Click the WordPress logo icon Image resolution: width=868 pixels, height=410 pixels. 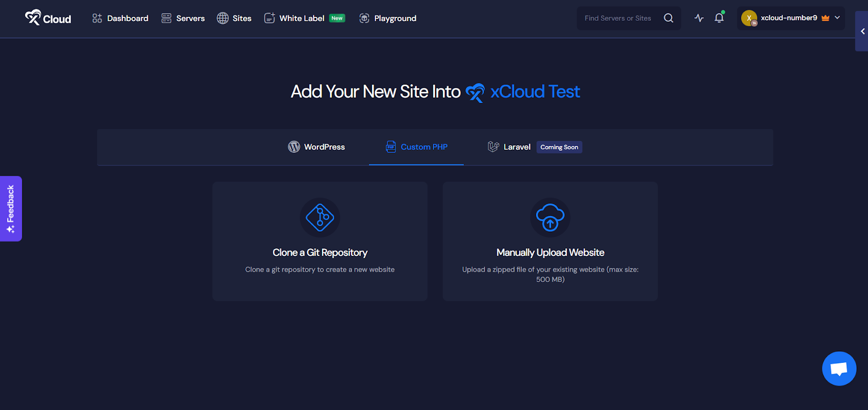[294, 147]
